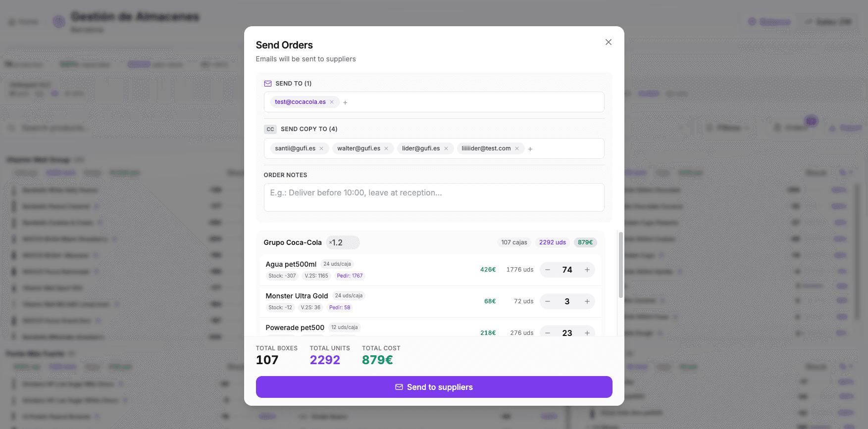Click the Agua pet500ml quantity value 74
Screen dimensions: 868x429
567,270
